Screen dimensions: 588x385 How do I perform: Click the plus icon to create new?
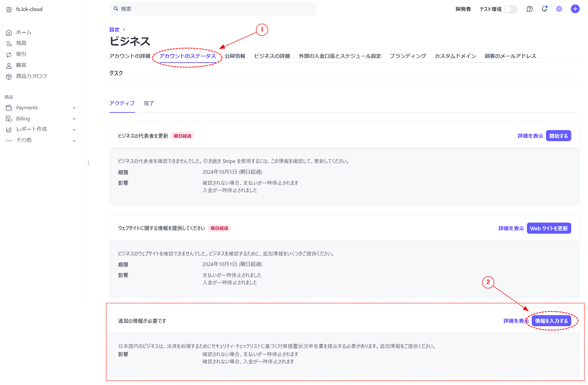tap(575, 9)
